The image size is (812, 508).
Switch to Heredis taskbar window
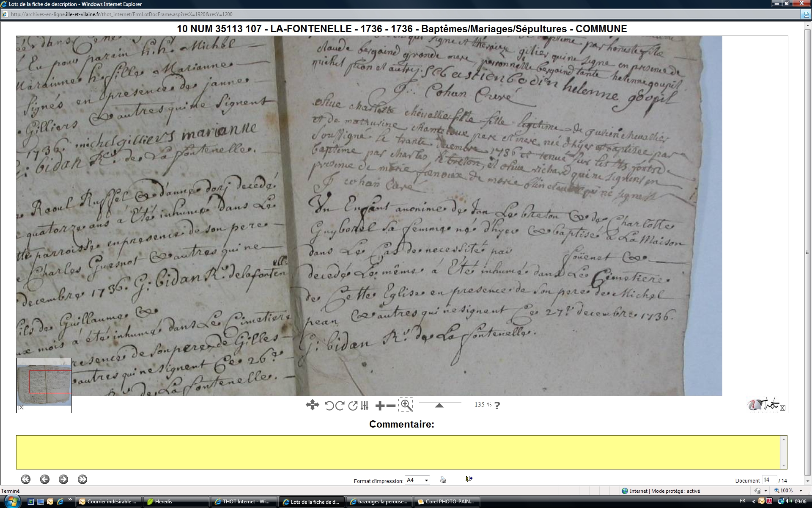pos(176,502)
